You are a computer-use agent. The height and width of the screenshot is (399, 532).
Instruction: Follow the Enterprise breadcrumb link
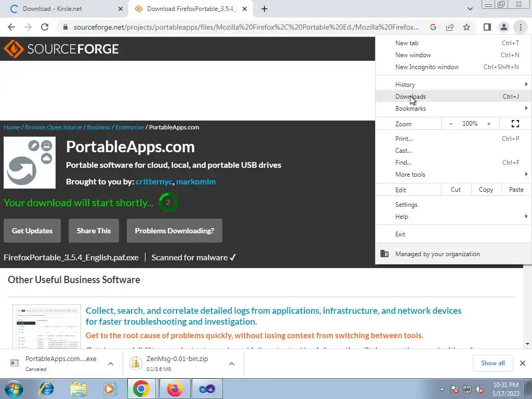click(x=129, y=127)
